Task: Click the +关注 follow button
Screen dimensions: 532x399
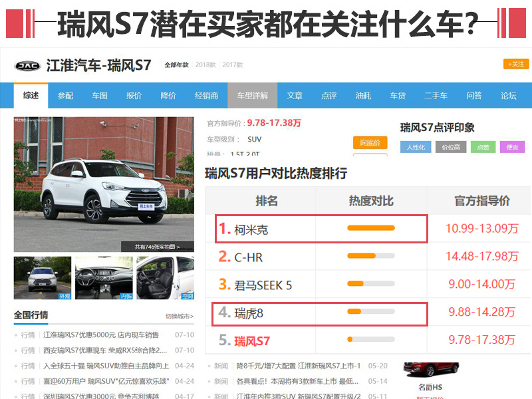Action: pyautogui.click(x=516, y=64)
